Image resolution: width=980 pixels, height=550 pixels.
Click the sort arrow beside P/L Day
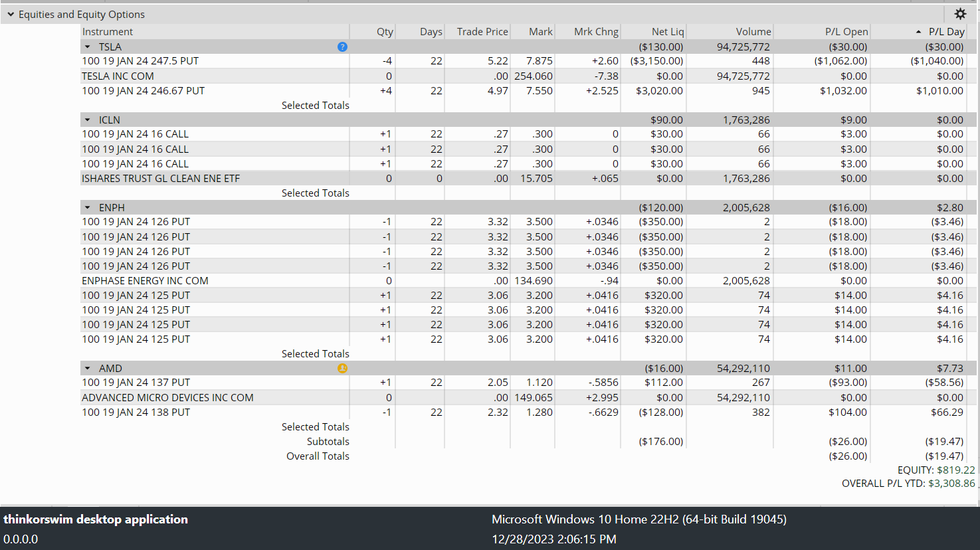[918, 32]
